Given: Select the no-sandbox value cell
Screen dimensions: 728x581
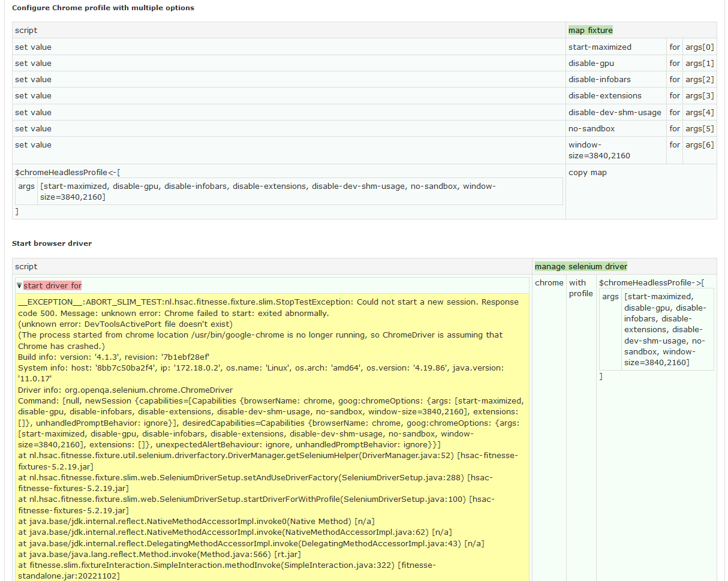Looking at the screenshot, I should (x=590, y=128).
